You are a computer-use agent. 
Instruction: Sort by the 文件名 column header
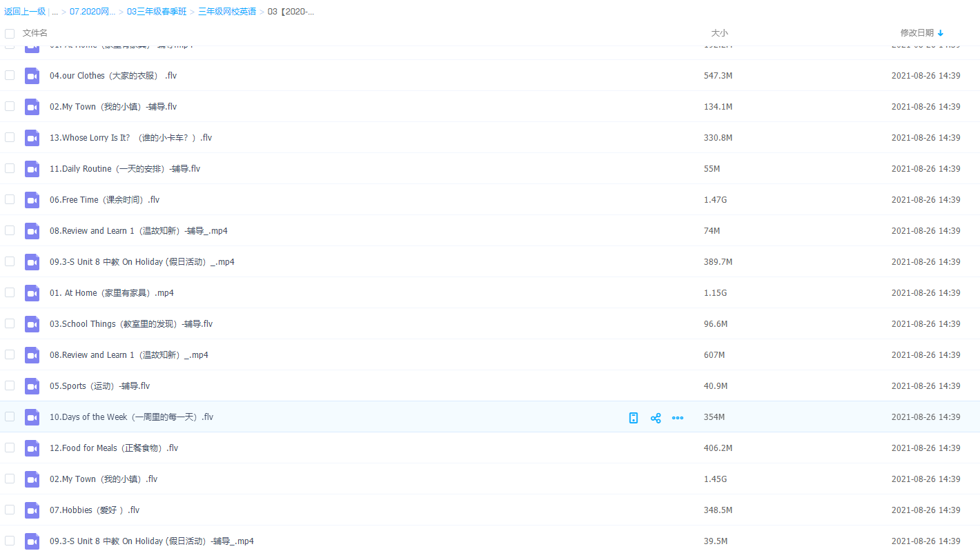[x=35, y=33]
